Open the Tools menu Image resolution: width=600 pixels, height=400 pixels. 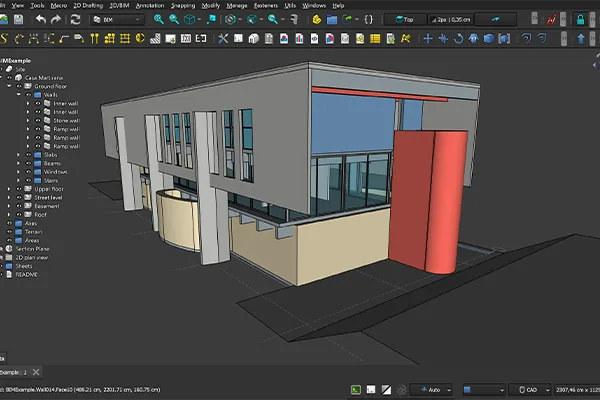(37, 5)
